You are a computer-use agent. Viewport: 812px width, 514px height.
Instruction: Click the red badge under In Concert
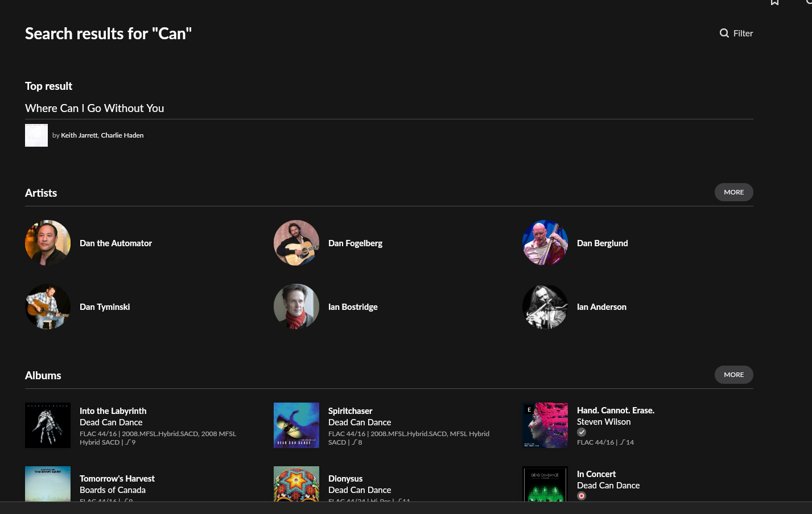(x=582, y=496)
